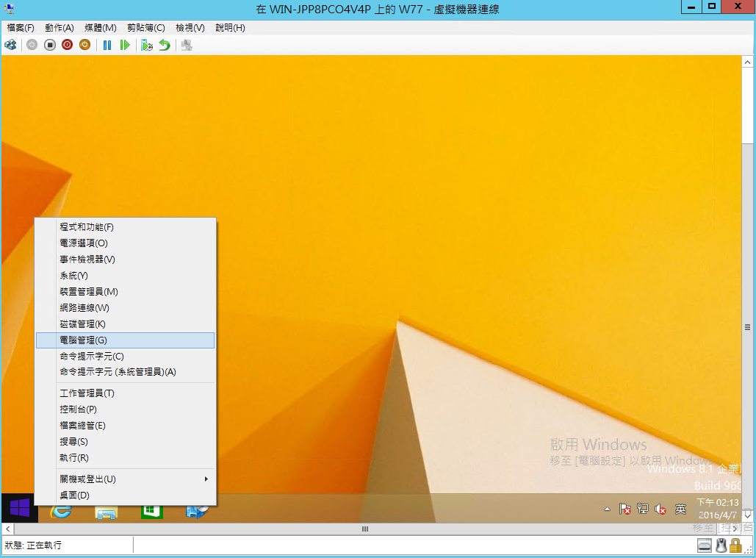Click the highlighted 電腦管理(G) entry

(x=126, y=340)
